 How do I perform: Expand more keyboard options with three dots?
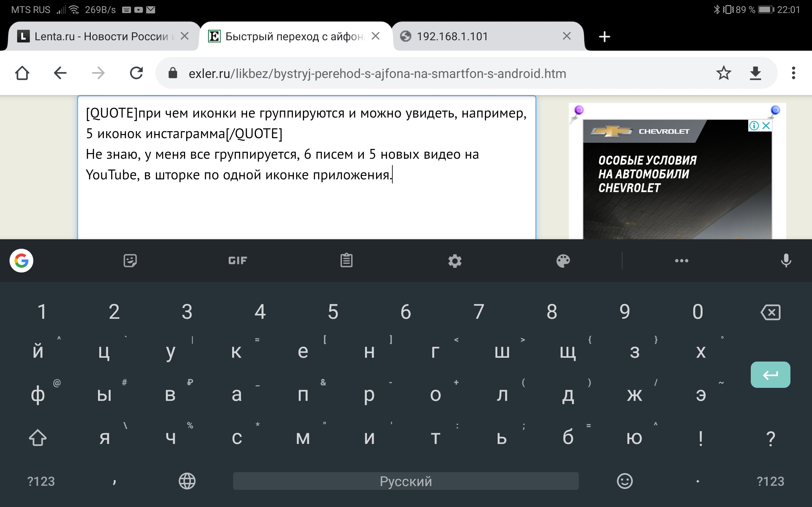681,260
